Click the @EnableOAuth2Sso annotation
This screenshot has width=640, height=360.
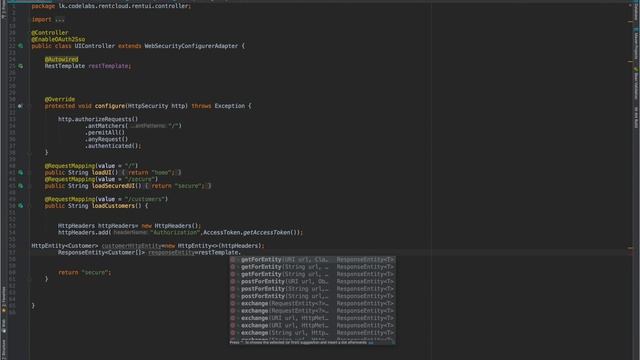click(x=58, y=40)
